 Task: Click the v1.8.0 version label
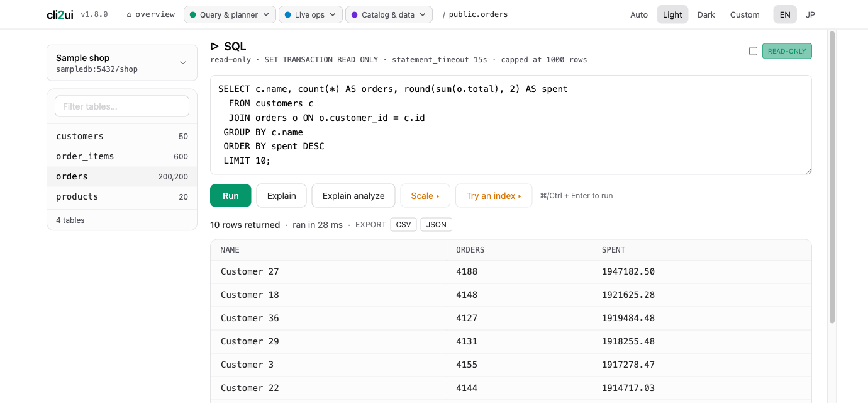point(94,14)
